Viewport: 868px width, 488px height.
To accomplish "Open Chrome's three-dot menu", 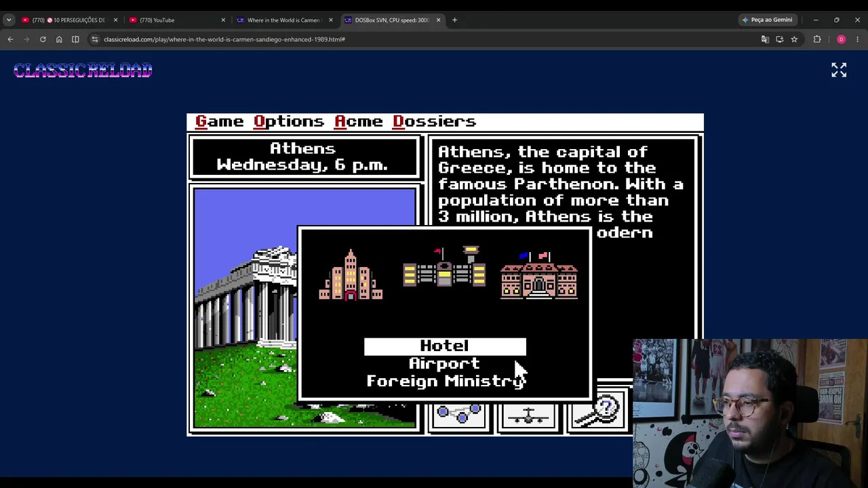I will 857,39.
